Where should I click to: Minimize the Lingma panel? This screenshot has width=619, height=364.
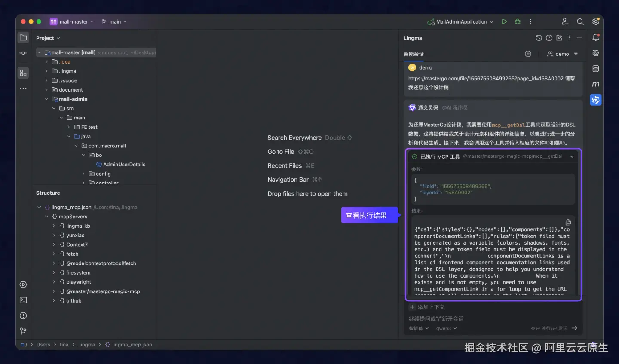[x=579, y=38]
